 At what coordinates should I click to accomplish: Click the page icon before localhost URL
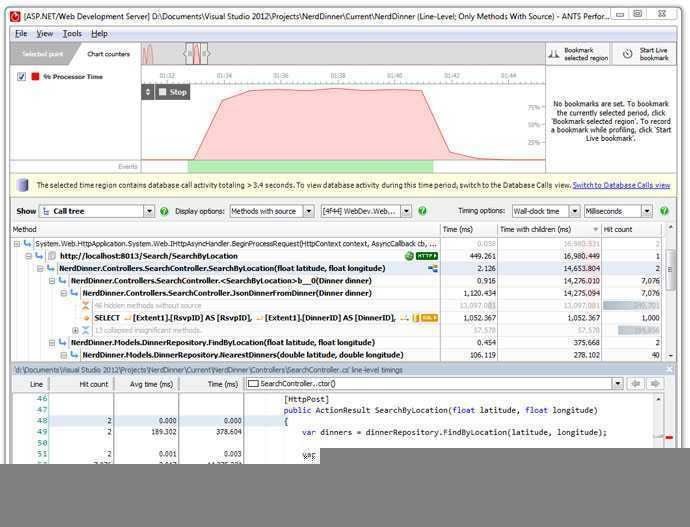click(52, 256)
